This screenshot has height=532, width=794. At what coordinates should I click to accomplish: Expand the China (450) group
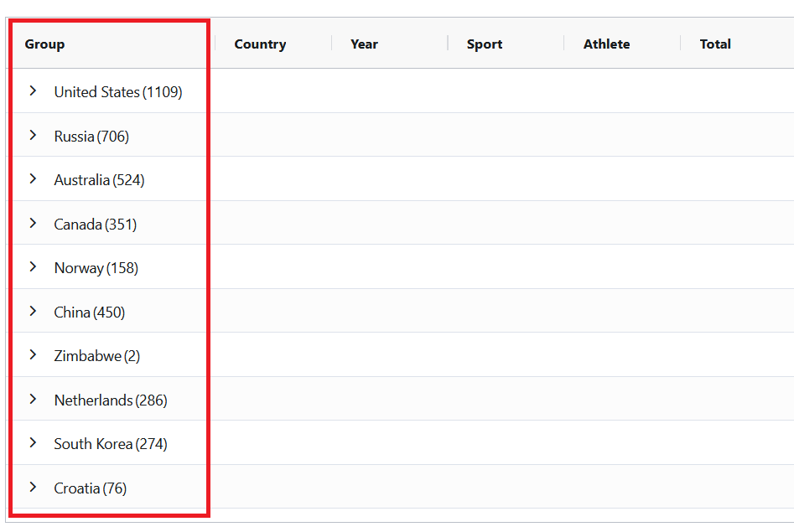point(33,312)
